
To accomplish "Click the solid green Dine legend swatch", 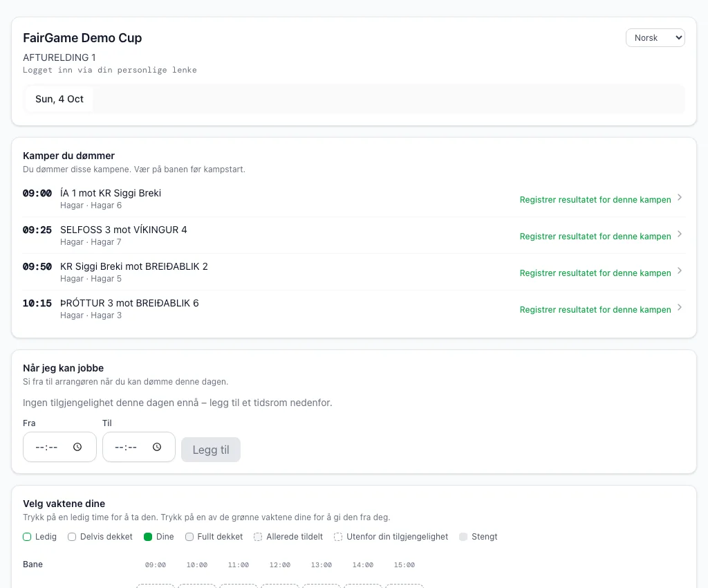I will [148, 537].
